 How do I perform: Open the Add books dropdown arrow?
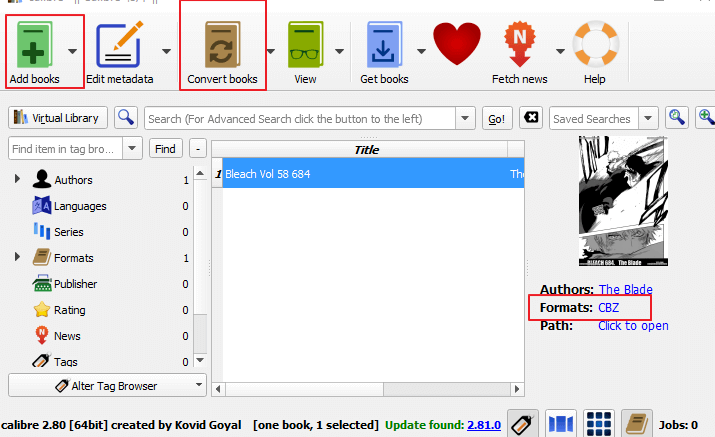coord(73,51)
